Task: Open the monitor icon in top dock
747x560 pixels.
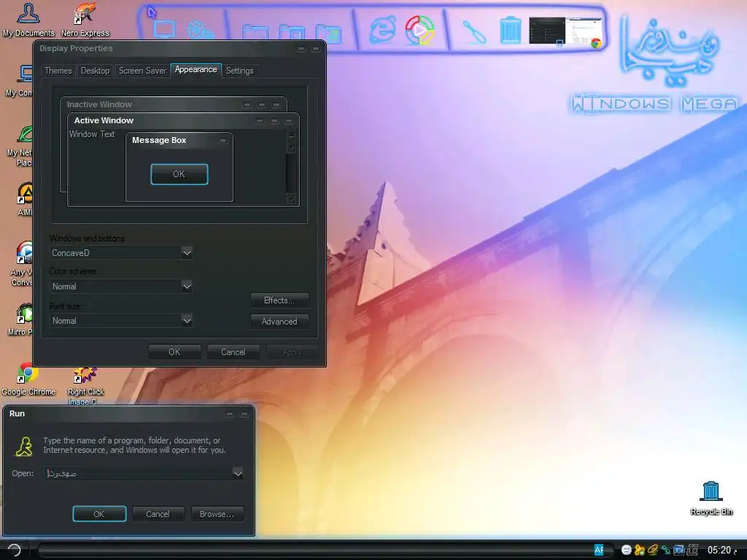Action: point(164,30)
